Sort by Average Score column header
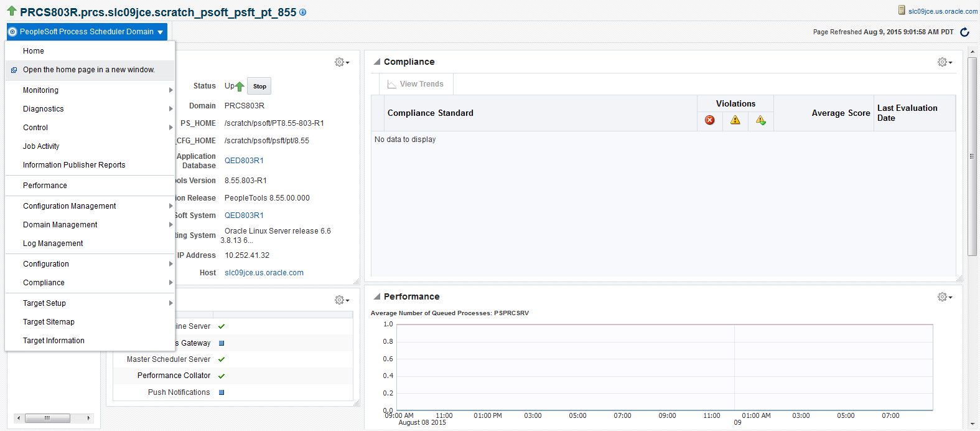 coord(824,113)
